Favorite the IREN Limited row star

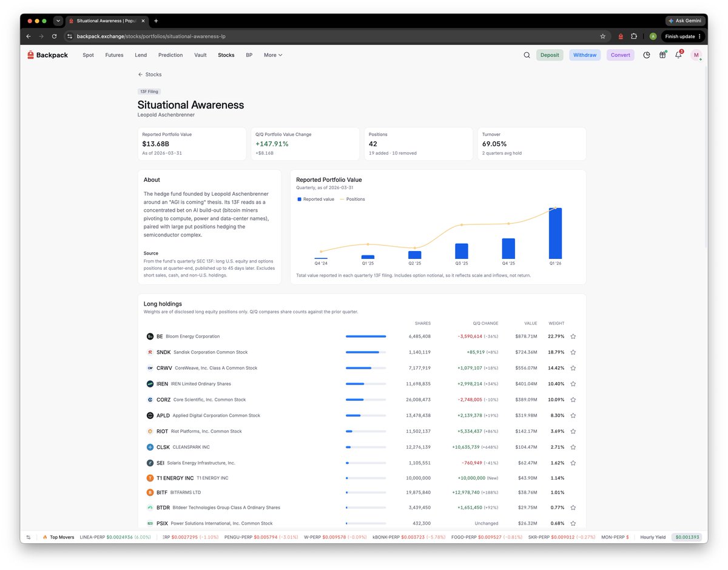point(573,384)
